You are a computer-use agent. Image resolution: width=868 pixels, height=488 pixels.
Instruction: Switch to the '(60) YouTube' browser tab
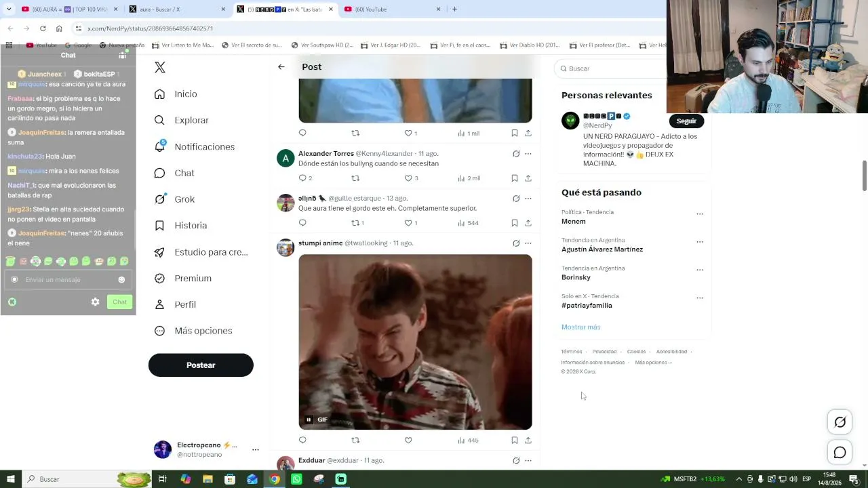[393, 9]
